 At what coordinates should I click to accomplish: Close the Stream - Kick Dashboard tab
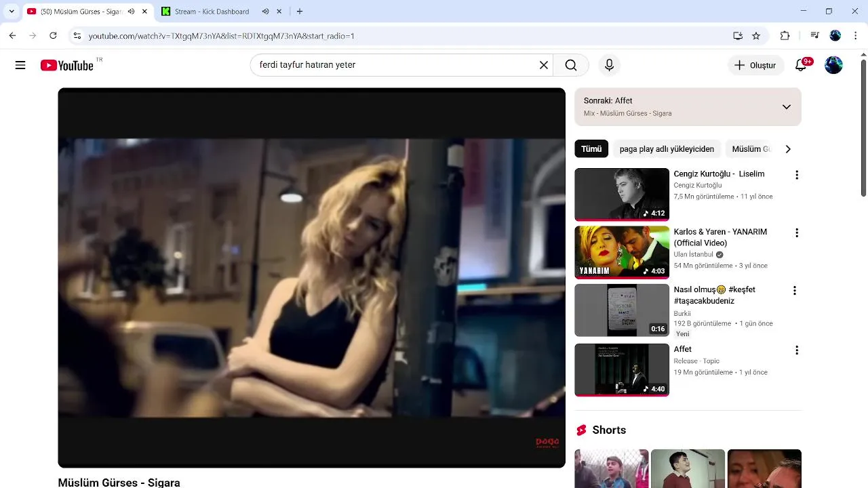coord(279,12)
